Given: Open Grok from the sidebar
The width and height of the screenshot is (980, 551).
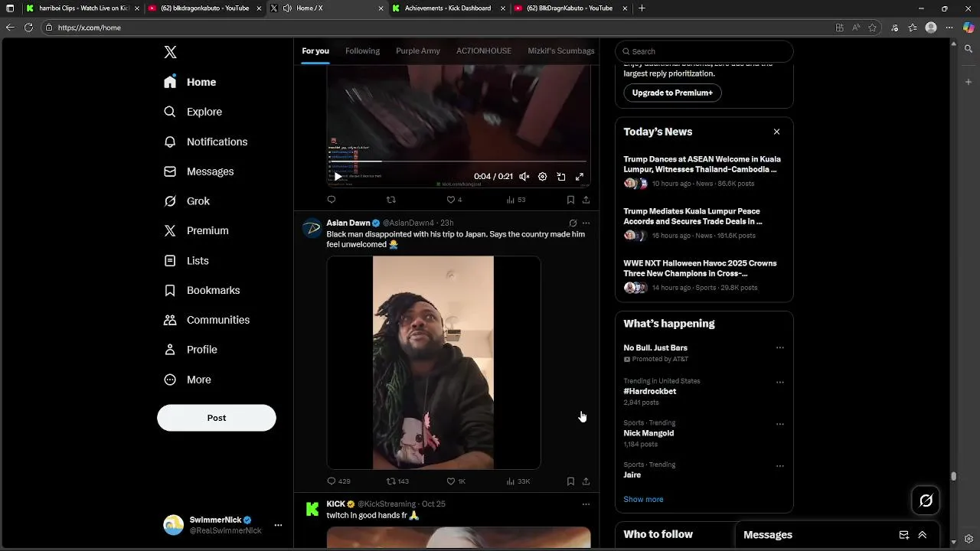Looking at the screenshot, I should (x=187, y=201).
